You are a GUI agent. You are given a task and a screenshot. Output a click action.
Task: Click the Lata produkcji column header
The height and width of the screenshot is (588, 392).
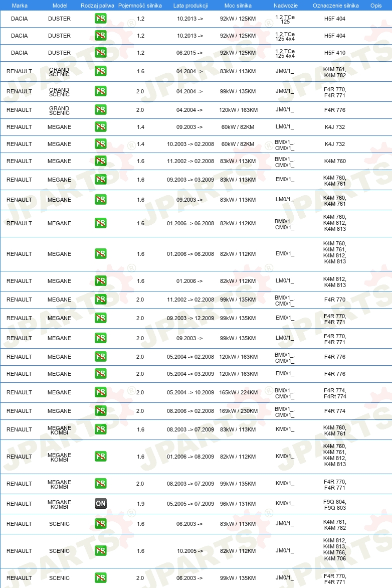pos(190,6)
